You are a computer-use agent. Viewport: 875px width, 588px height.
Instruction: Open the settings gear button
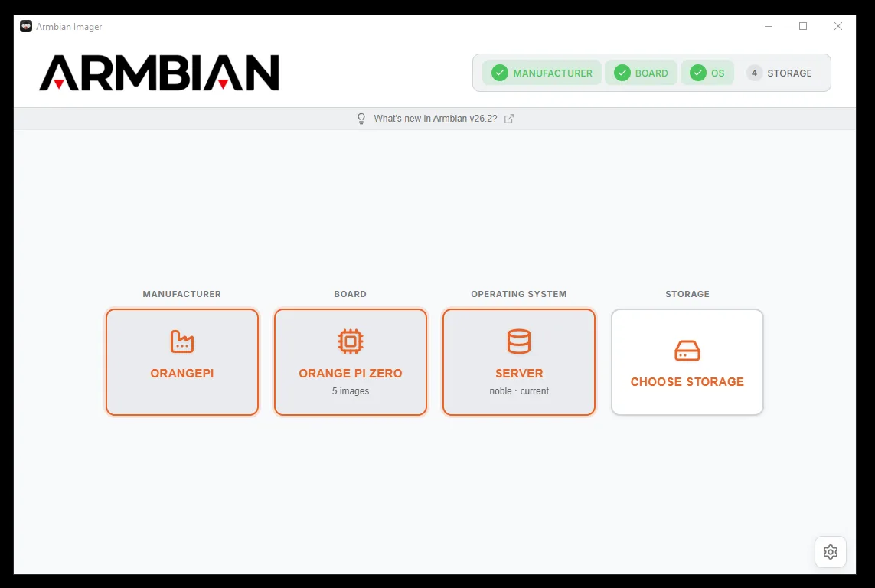click(831, 552)
